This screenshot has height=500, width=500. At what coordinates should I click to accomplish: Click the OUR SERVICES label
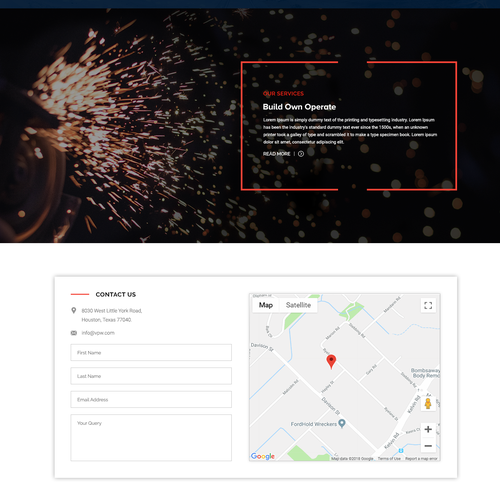[x=283, y=94]
